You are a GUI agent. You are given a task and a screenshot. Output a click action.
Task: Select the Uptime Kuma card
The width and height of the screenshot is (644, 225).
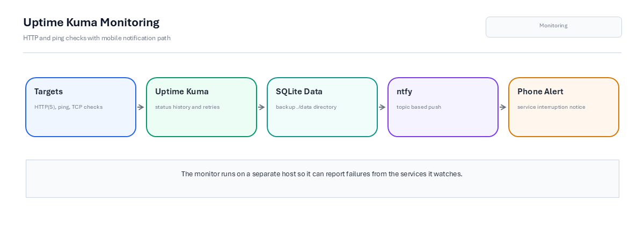pyautogui.click(x=201, y=107)
